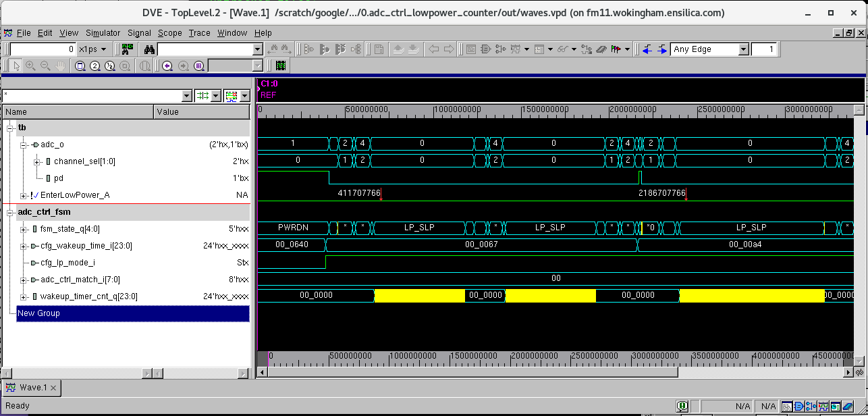
Task: Click the search backward edge arrow icon
Action: click(647, 49)
